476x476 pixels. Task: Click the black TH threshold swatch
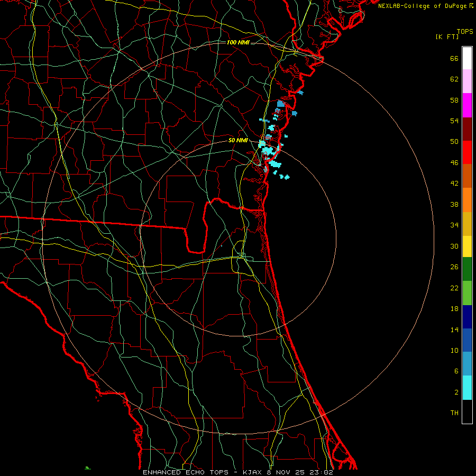tap(467, 411)
